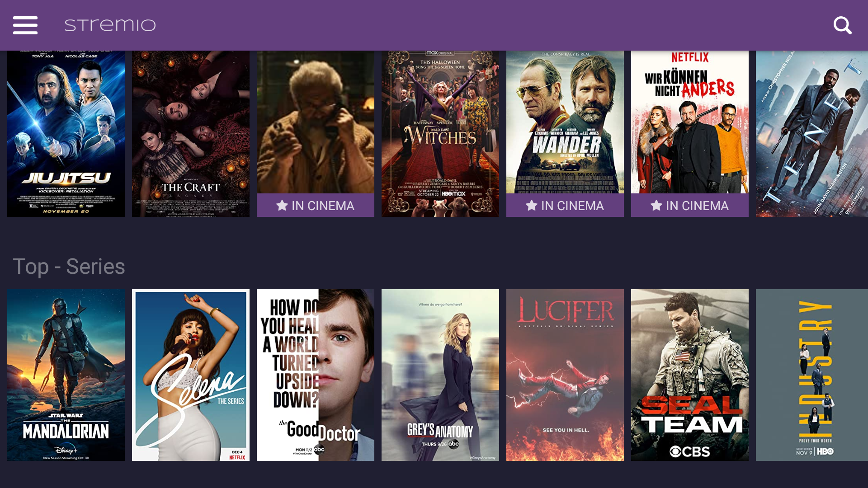Open the hamburger menu
Viewport: 868px width, 488px height.
click(x=25, y=25)
